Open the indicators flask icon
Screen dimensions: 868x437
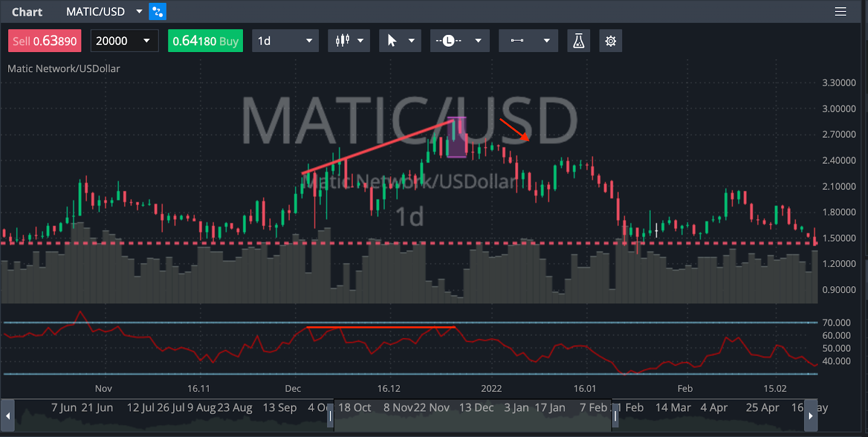[x=579, y=41]
